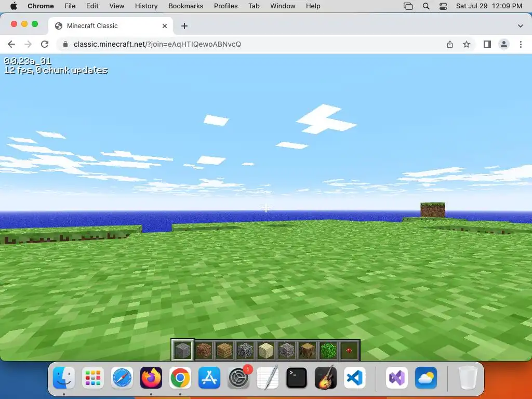This screenshot has height=399, width=532.
Task: Open the App Store from the Dock
Action: (x=209, y=378)
